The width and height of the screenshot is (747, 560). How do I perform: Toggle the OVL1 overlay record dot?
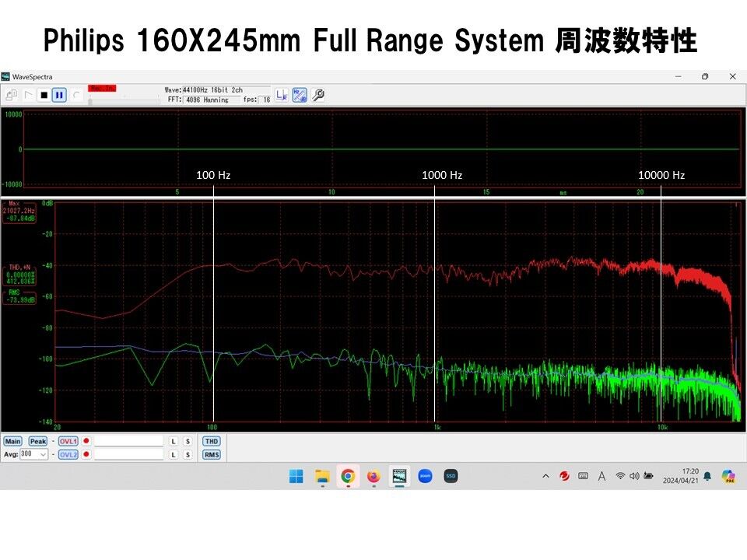click(x=86, y=441)
